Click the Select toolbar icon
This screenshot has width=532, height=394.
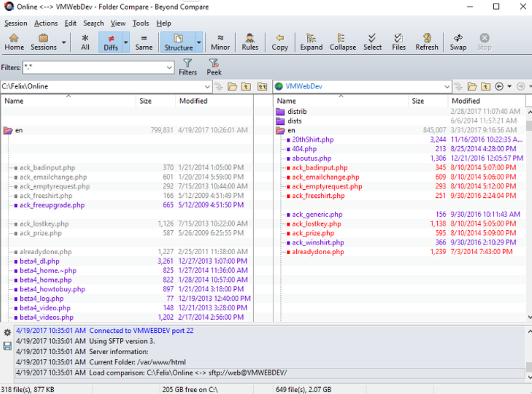[x=372, y=42]
